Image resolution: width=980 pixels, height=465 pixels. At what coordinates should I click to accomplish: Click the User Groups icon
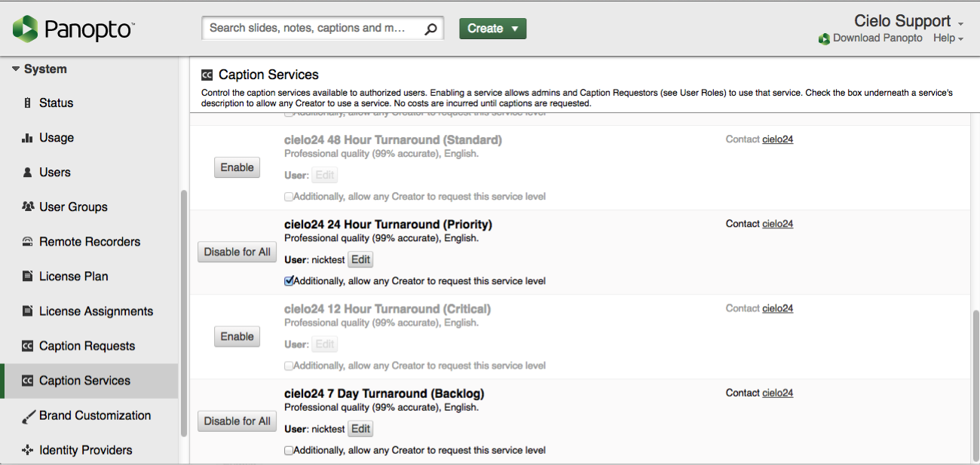[x=28, y=206]
